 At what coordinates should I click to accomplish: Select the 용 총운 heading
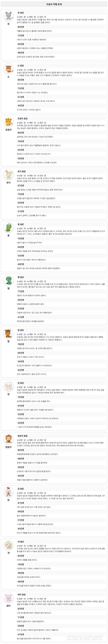tap(21, 225)
